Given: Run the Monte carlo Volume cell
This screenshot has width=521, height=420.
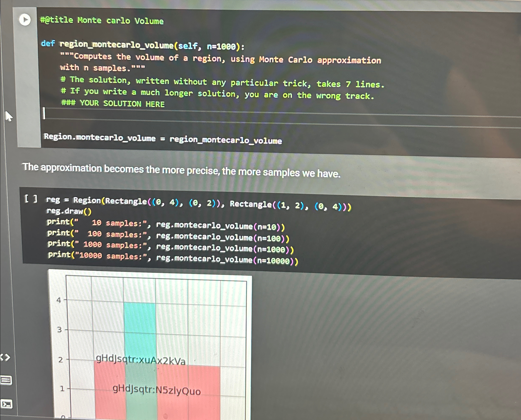Looking at the screenshot, I should click(25, 20).
